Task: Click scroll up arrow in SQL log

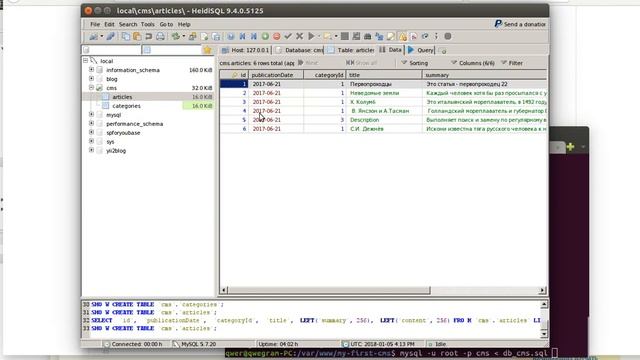Action: click(544, 304)
